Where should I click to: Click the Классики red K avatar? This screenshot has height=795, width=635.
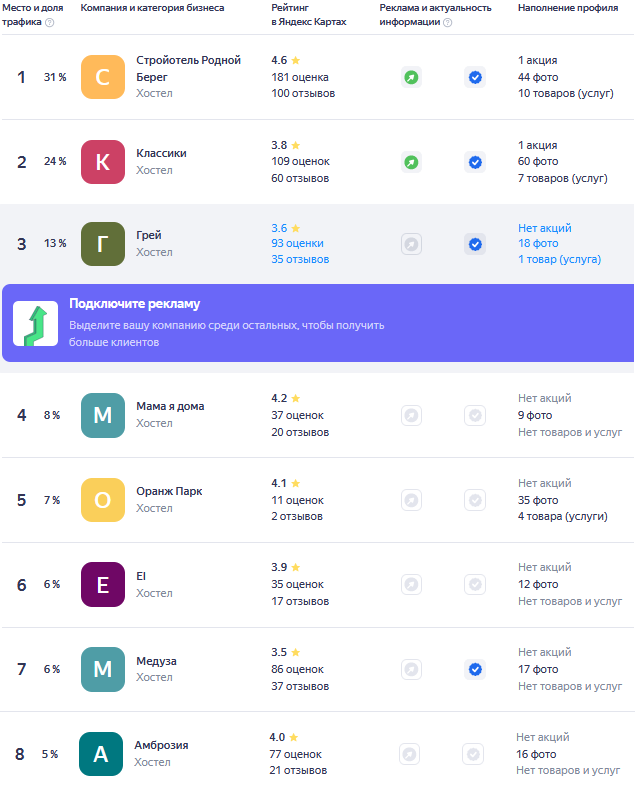coord(103,162)
